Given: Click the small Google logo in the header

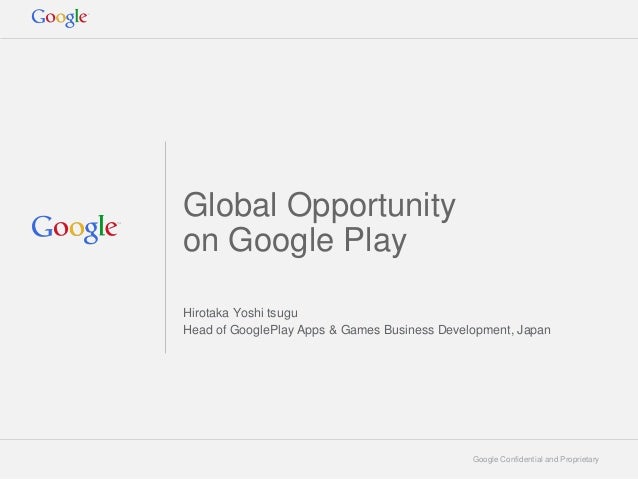Looking at the screenshot, I should click(x=59, y=18).
